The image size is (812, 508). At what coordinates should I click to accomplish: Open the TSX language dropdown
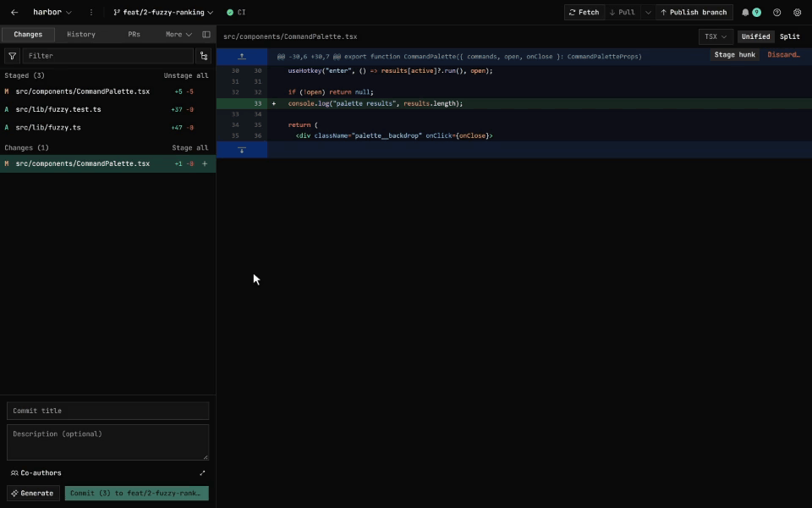(716, 36)
